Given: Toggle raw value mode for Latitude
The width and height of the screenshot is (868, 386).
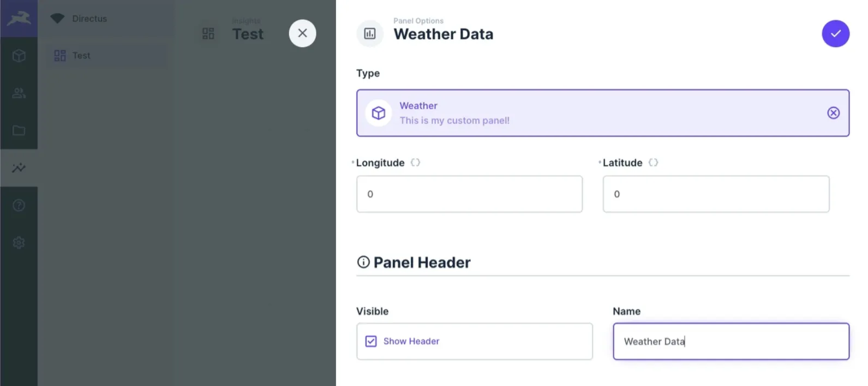Looking at the screenshot, I should point(654,162).
